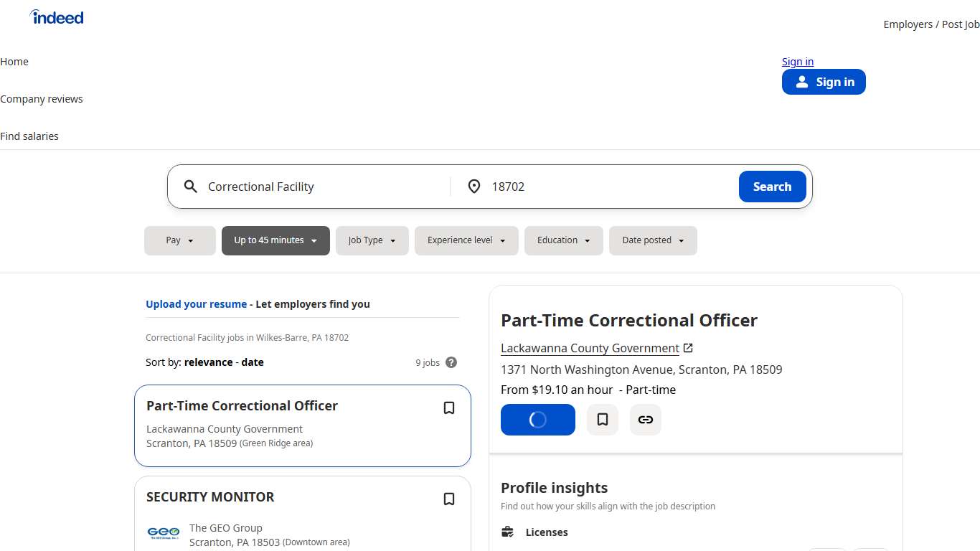The image size is (980, 551).
Task: Sort results by date
Action: click(x=252, y=362)
